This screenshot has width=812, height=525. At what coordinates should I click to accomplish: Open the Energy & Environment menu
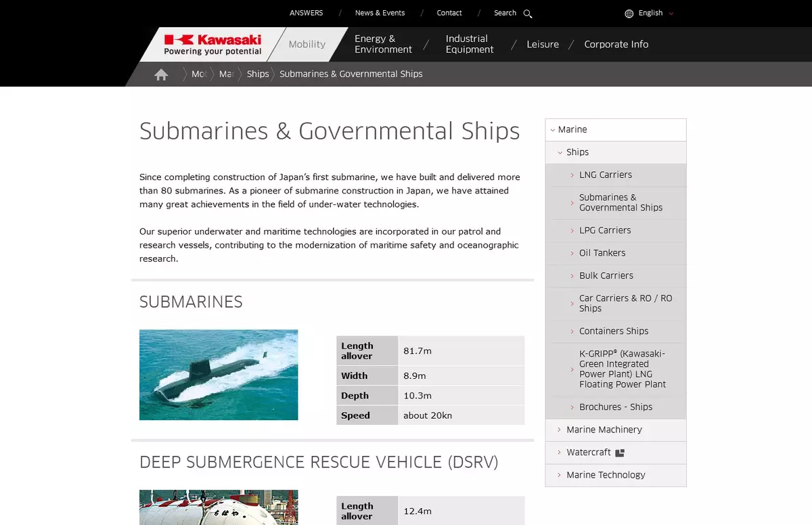point(383,45)
